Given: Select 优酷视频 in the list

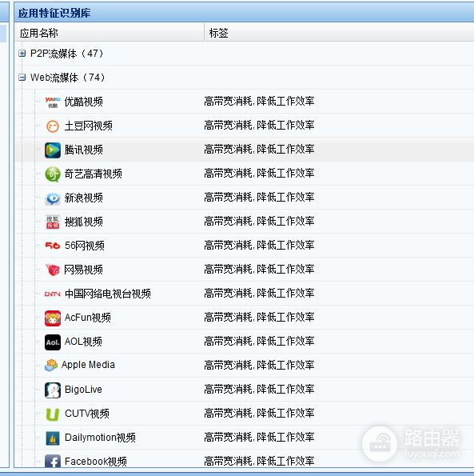Looking at the screenshot, I should (83, 102).
